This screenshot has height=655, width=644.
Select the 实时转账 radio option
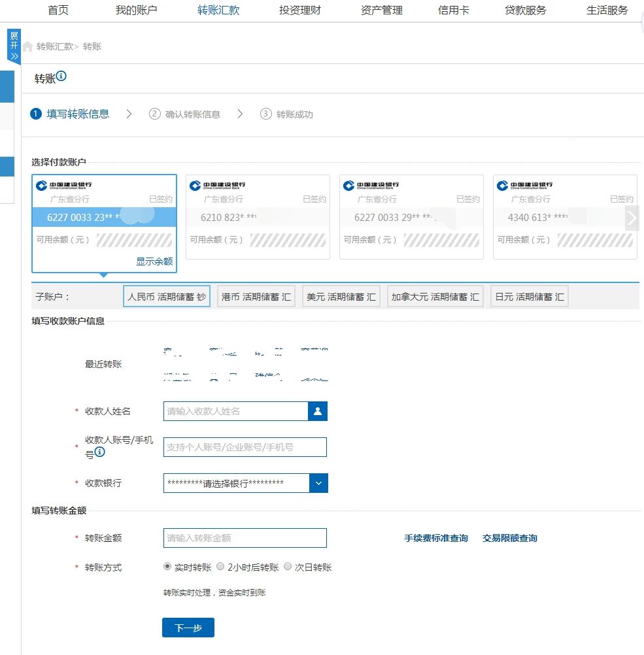tap(167, 567)
